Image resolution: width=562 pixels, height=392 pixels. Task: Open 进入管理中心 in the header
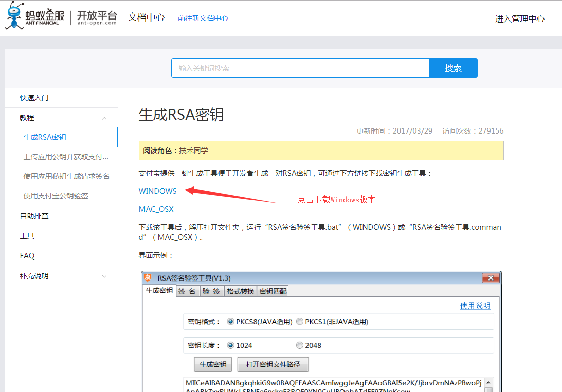pos(520,18)
